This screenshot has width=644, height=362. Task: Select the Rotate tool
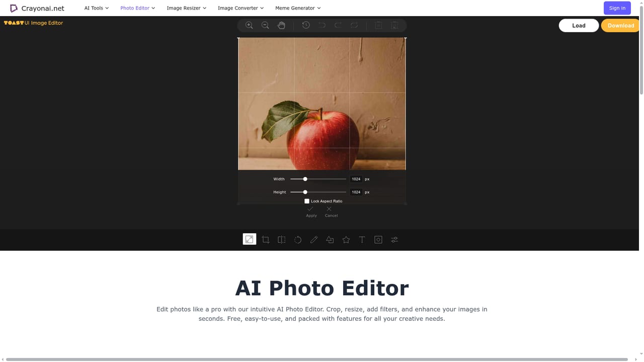pos(298,240)
